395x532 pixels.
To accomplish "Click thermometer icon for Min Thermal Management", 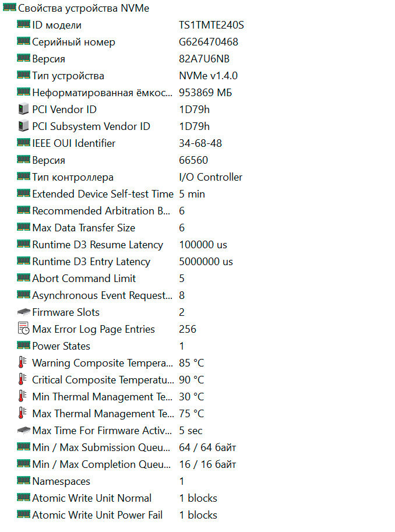I will tap(22, 396).
